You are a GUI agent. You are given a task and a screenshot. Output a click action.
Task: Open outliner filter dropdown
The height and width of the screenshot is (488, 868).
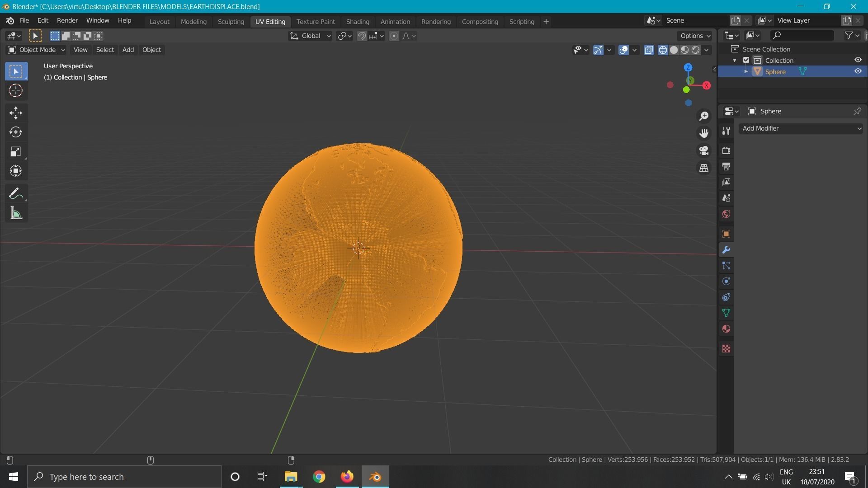tap(852, 35)
